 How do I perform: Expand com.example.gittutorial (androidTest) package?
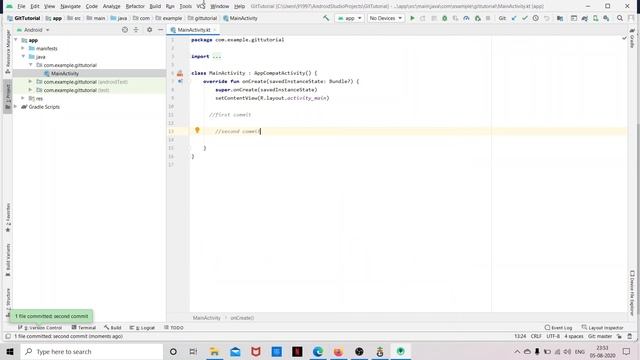(x=31, y=82)
